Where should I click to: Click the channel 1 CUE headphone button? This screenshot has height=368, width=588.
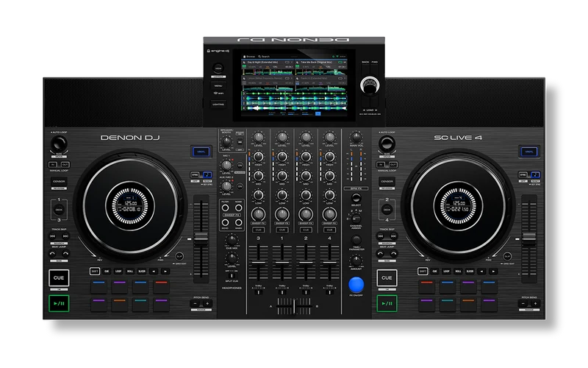(x=282, y=230)
